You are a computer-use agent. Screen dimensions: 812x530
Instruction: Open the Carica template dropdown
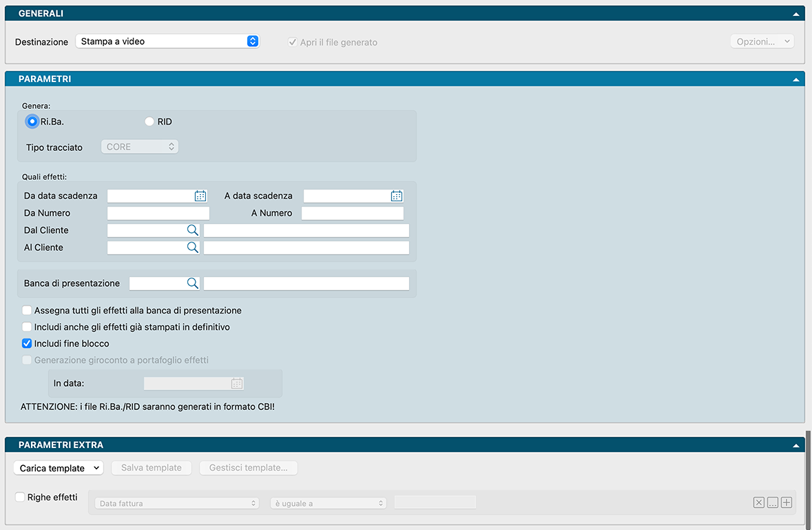click(58, 468)
